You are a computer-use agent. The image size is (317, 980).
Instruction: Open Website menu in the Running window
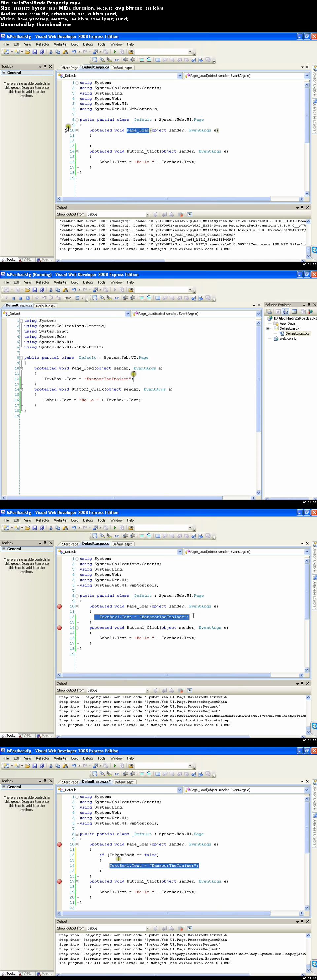(60, 282)
